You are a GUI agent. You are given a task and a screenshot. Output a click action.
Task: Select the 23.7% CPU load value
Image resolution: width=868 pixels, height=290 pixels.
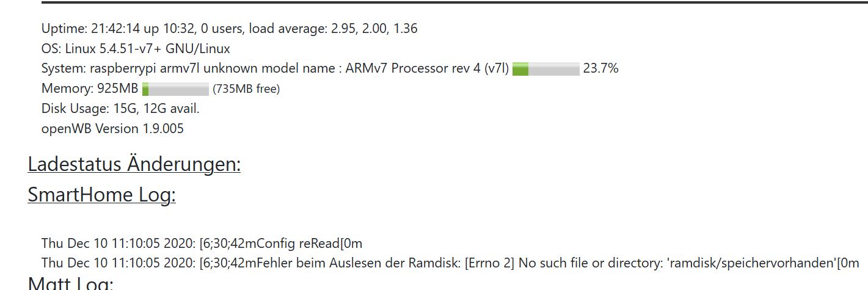(x=600, y=68)
